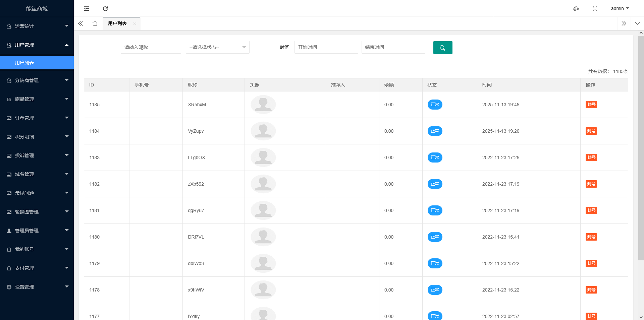
Task: Ban user 1179 with 封号 button
Action: click(x=591, y=263)
